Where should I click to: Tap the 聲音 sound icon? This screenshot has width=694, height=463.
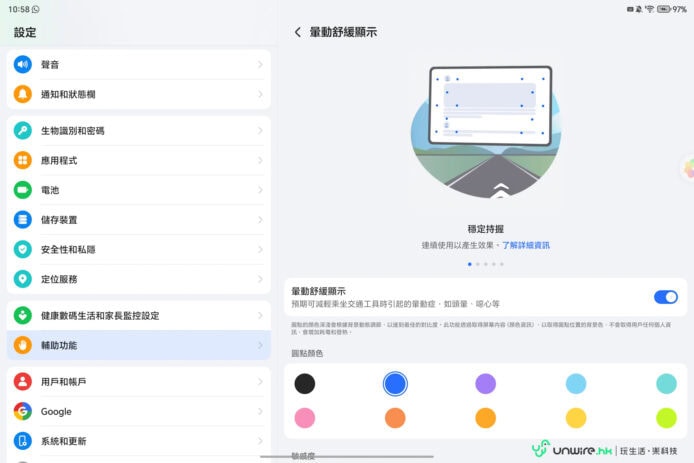(x=23, y=64)
